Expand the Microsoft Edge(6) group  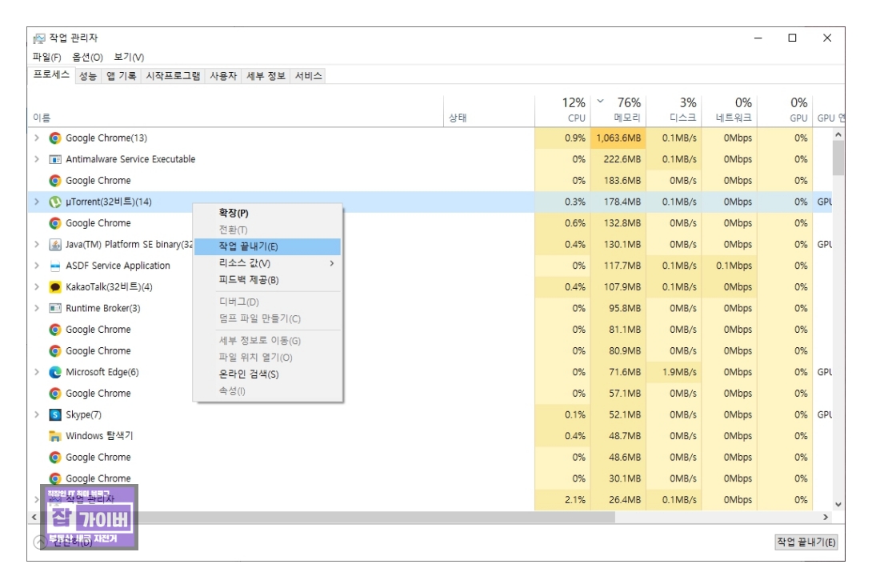[37, 372]
